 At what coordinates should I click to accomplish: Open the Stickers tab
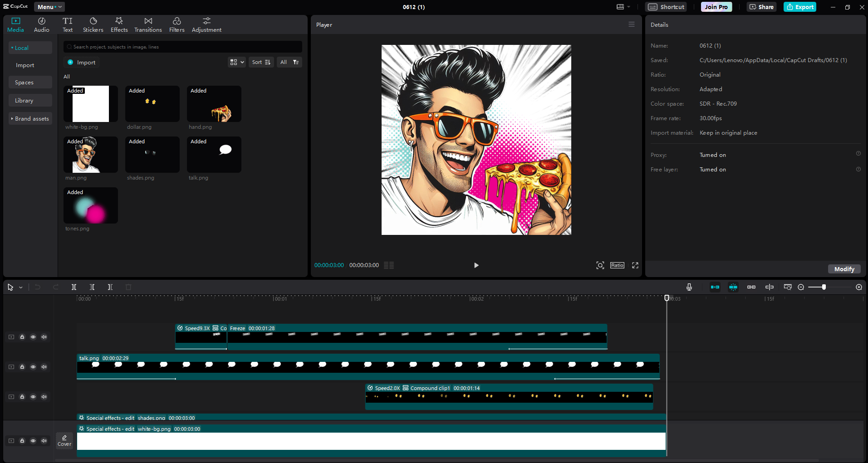tap(93, 25)
